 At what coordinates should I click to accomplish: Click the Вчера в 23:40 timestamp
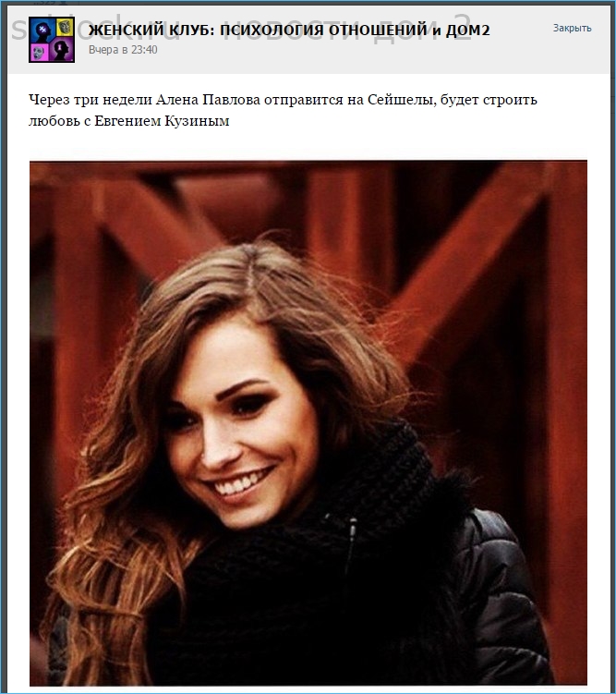pyautogui.click(x=123, y=50)
